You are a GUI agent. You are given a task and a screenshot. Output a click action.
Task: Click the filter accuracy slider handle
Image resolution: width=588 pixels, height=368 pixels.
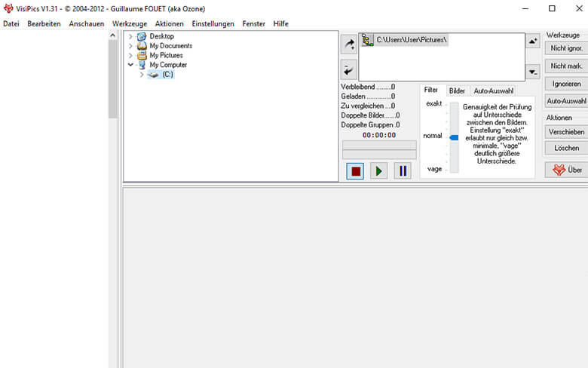point(454,137)
